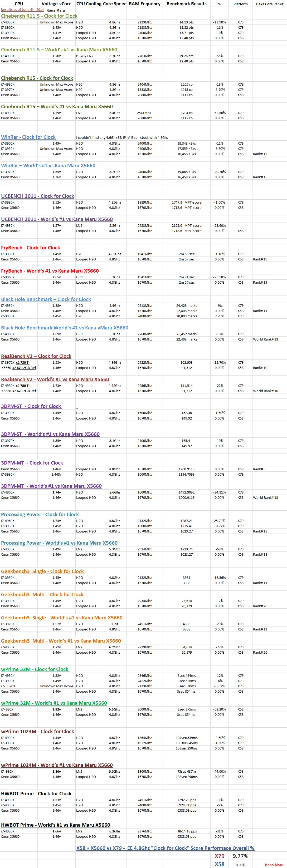The height and width of the screenshot is (868, 287).
Task: Click the 'Results as of June 9th 2014' link
Action: pyautogui.click(x=22, y=10)
